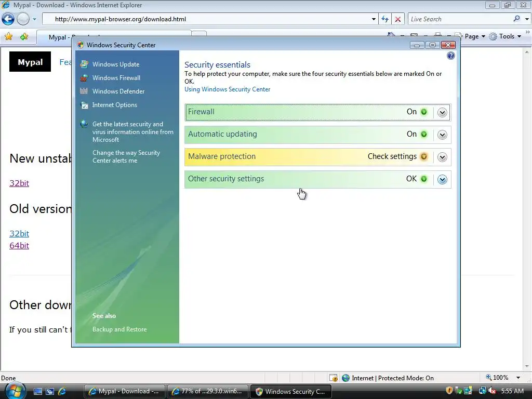
Task: Click the privacy report status bar icon
Action: (x=333, y=378)
